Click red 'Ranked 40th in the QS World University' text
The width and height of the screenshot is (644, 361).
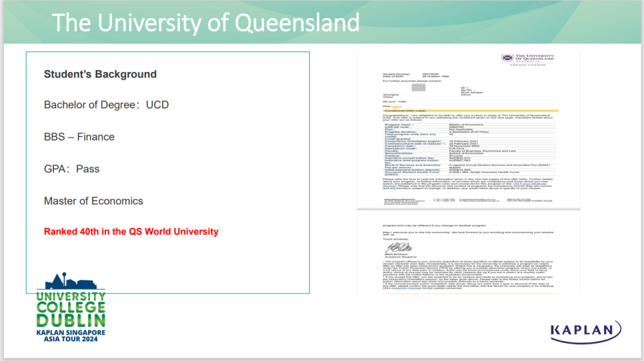point(131,232)
